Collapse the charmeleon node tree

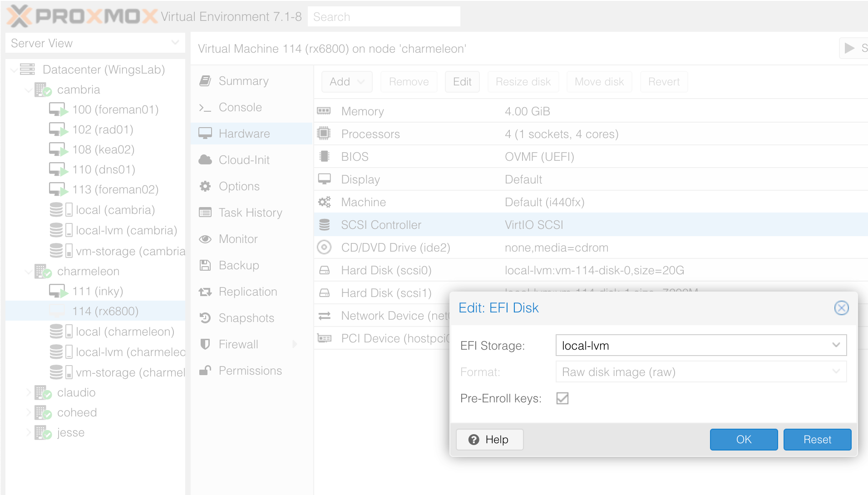[x=28, y=272]
